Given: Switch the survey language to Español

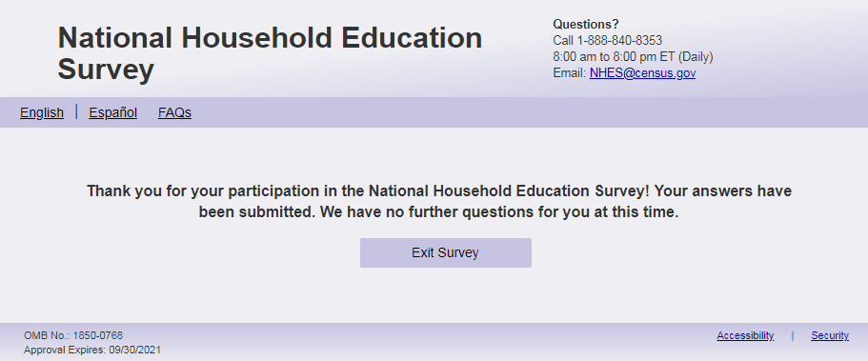Looking at the screenshot, I should click(x=113, y=112).
